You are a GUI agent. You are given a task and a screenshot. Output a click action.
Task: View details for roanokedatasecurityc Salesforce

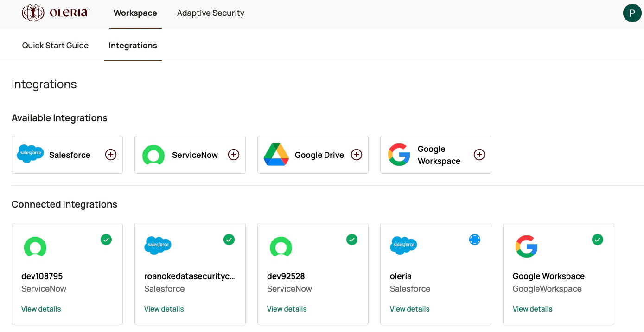click(x=164, y=309)
